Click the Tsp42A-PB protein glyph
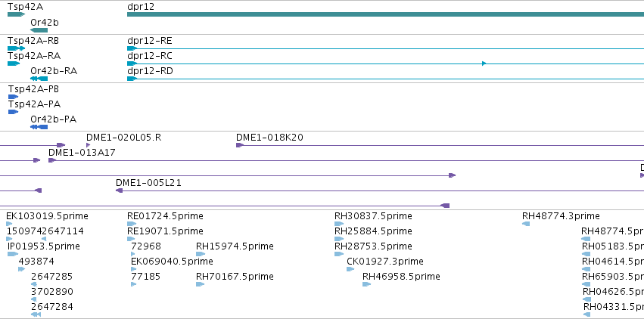 pos(13,97)
